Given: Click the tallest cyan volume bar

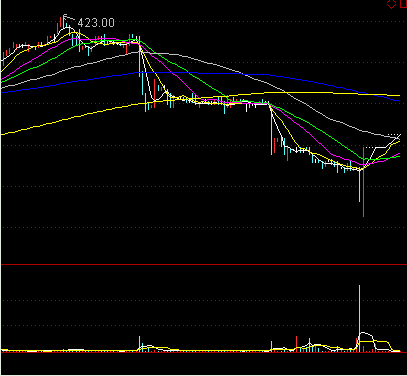Looking at the screenshot, I should tap(359, 318).
